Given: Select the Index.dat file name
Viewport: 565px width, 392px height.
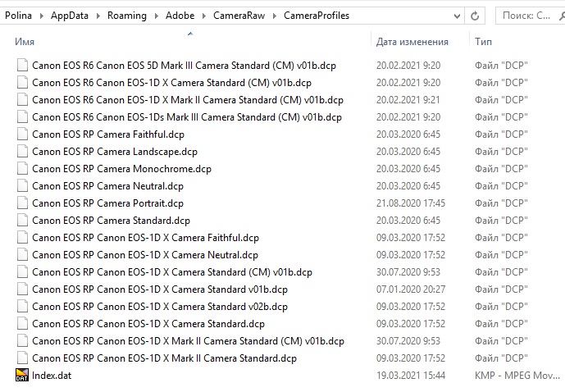Looking at the screenshot, I should [x=52, y=376].
